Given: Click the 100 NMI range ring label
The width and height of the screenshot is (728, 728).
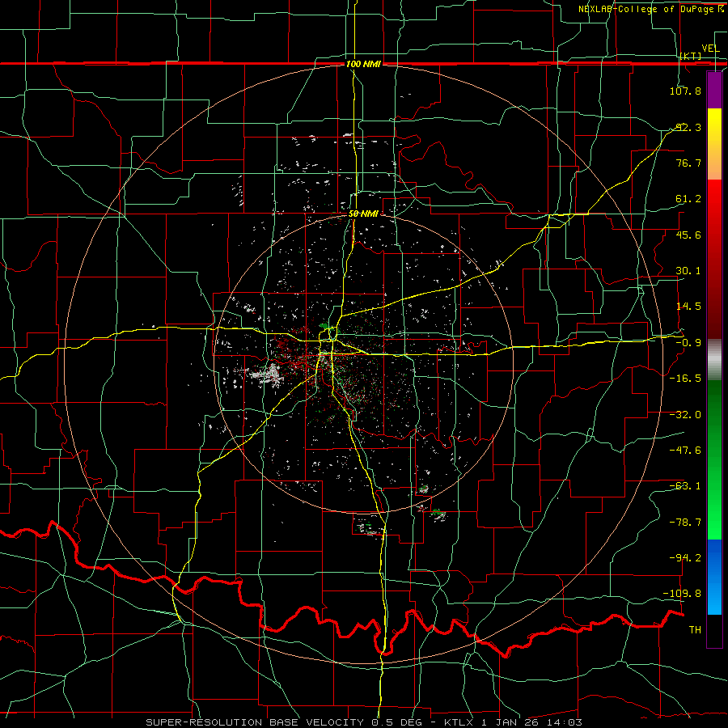Looking at the screenshot, I should coord(363,64).
